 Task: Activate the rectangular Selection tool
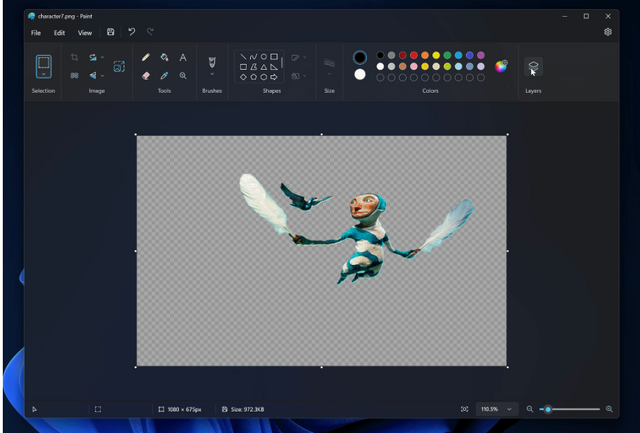pos(44,63)
